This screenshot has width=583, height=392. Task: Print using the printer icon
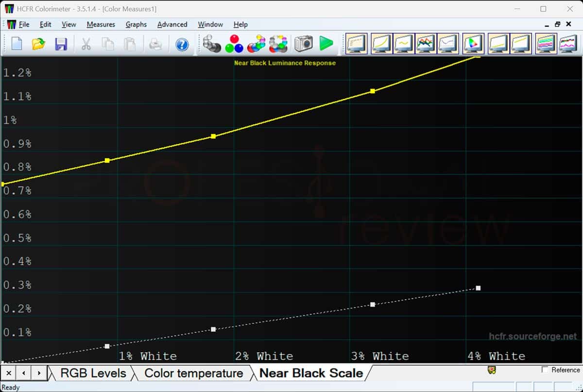(155, 44)
